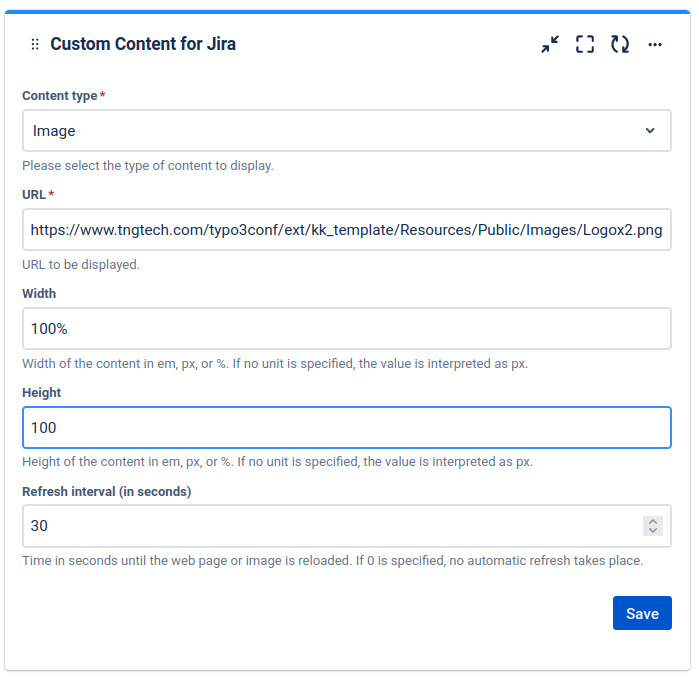Click the Refresh interval (in seconds) label
Image resolution: width=699 pixels, height=680 pixels.
tap(106, 492)
